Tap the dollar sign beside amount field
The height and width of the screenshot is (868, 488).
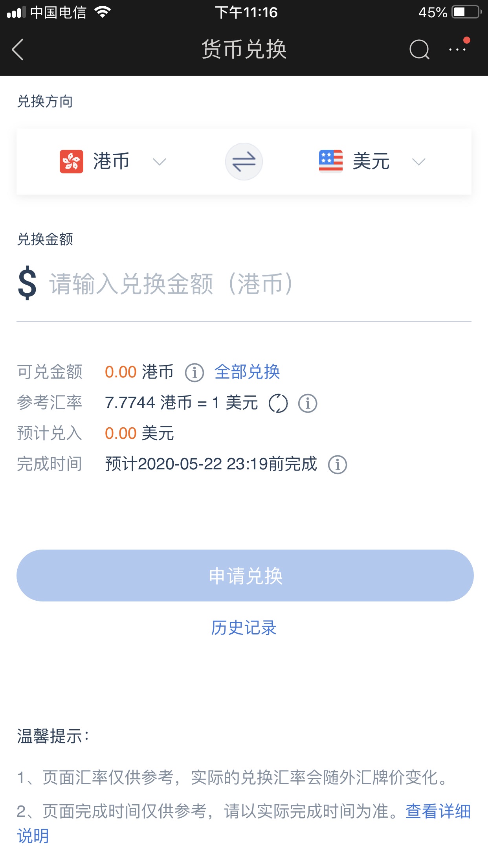pyautogui.click(x=27, y=283)
